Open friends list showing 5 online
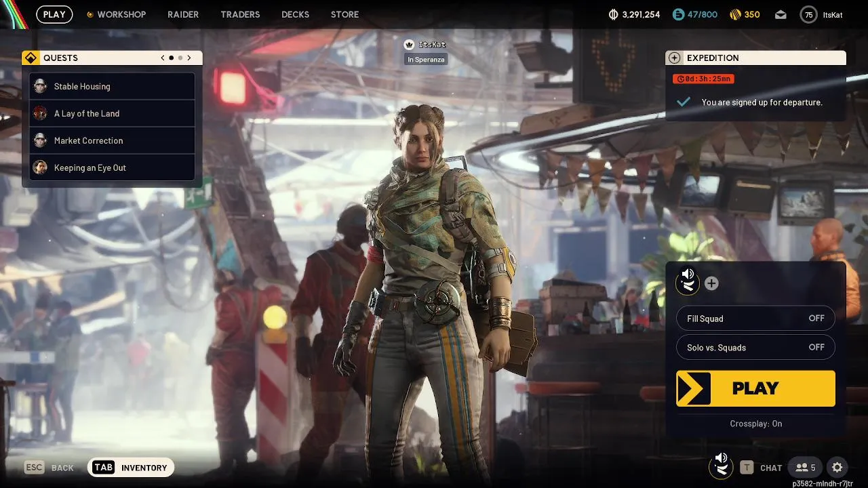Screen dimensions: 868x488 (805, 468)
